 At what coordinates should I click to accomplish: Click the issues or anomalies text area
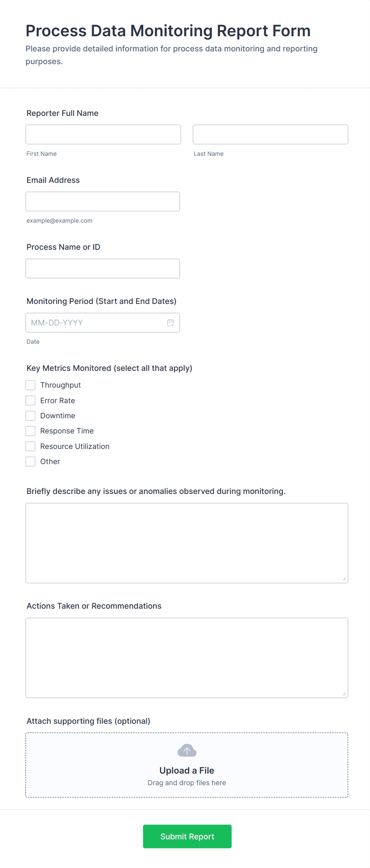tap(187, 542)
